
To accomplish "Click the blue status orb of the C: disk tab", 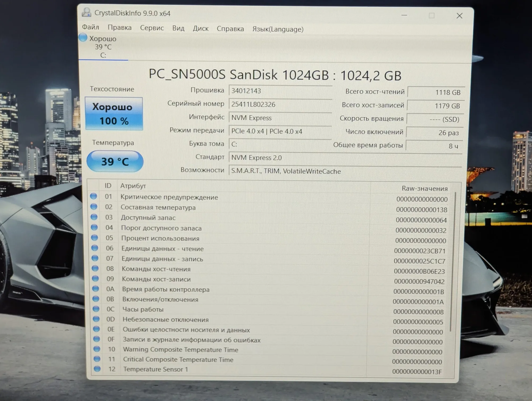I will (x=83, y=38).
